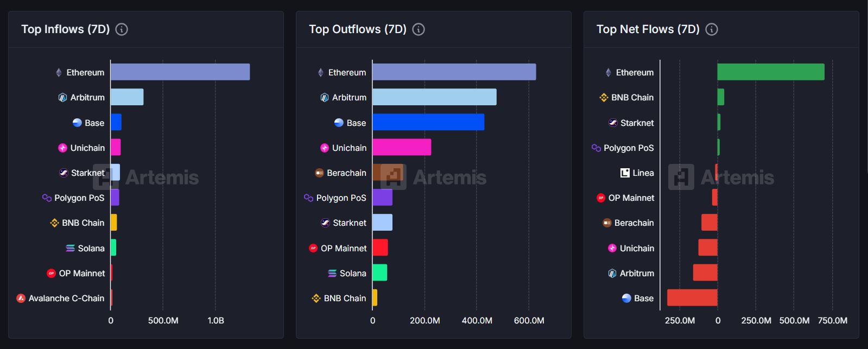Select the Ethereum bar in Top Outflows chart

tap(454, 72)
